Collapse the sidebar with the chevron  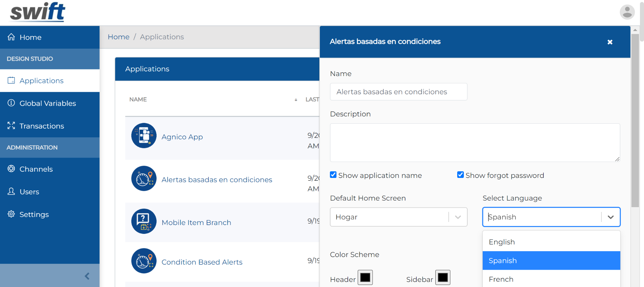click(x=86, y=276)
